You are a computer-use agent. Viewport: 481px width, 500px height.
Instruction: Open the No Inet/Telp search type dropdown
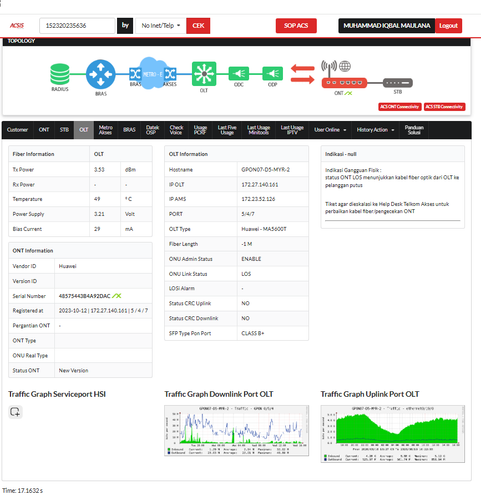click(x=161, y=26)
